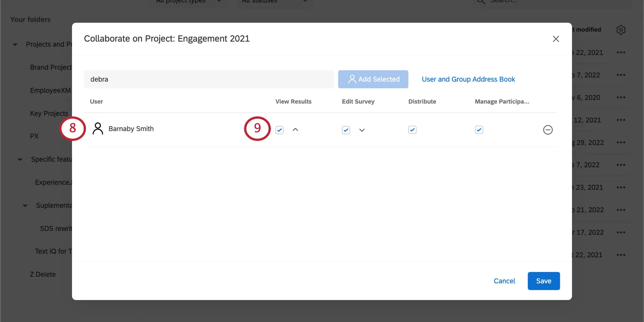Click the Barnaby Smith user icon
The height and width of the screenshot is (322, 644).
pyautogui.click(x=98, y=129)
